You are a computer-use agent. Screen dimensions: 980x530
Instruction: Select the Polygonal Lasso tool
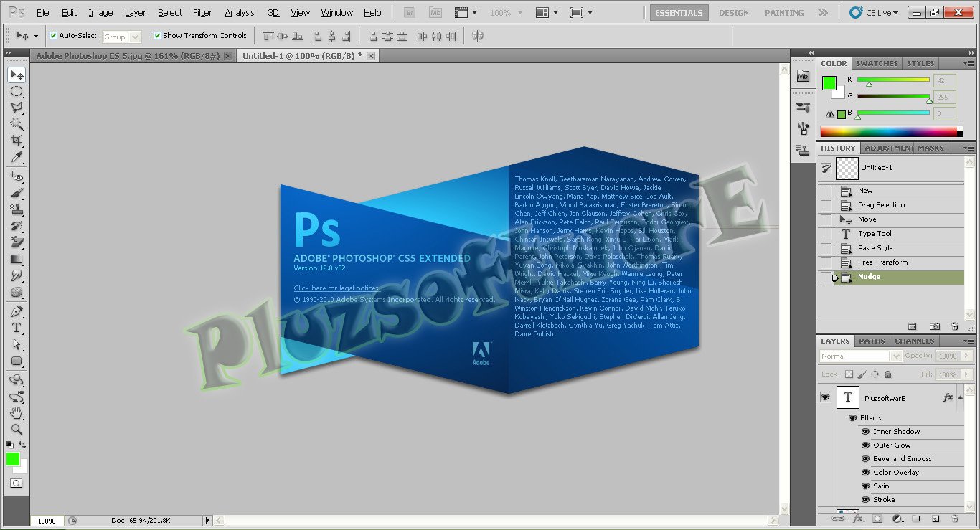point(17,108)
